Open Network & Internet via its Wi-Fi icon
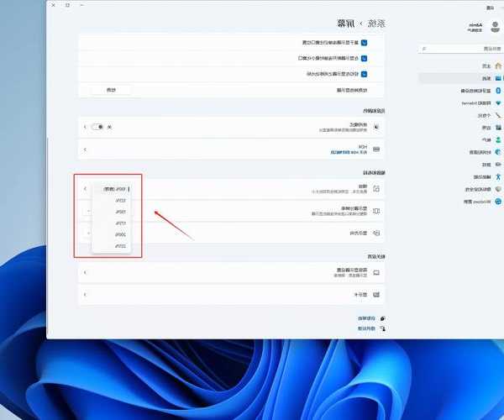 498,102
